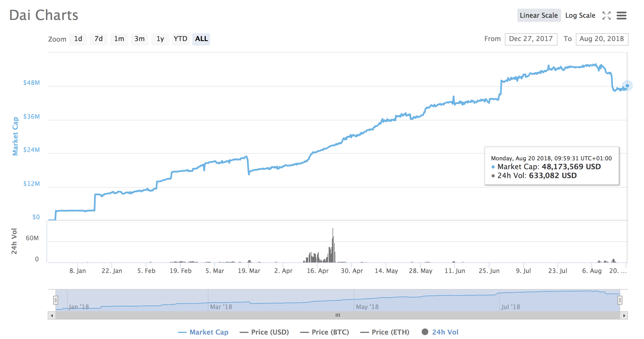Click the Dai Charts heading
Image resolution: width=644 pixels, height=339 pixels.
[x=44, y=15]
